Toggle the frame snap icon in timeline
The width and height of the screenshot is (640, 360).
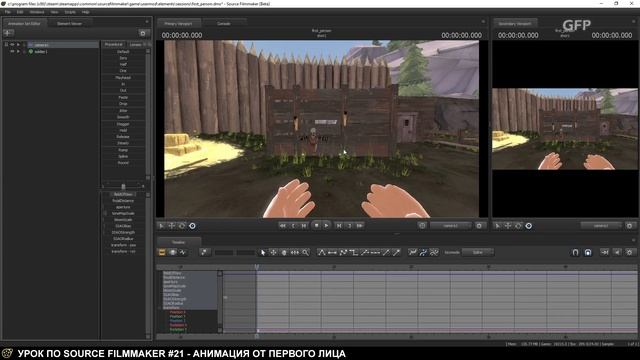tap(588, 253)
